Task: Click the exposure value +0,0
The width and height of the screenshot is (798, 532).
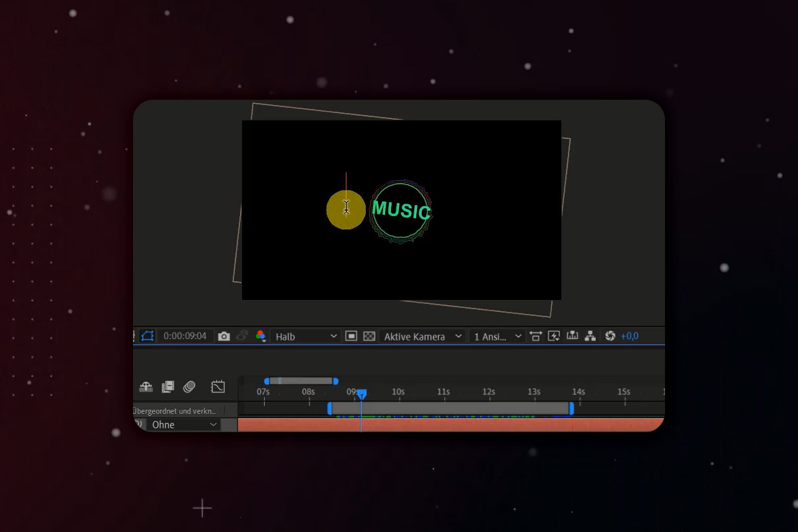Action: coord(629,336)
